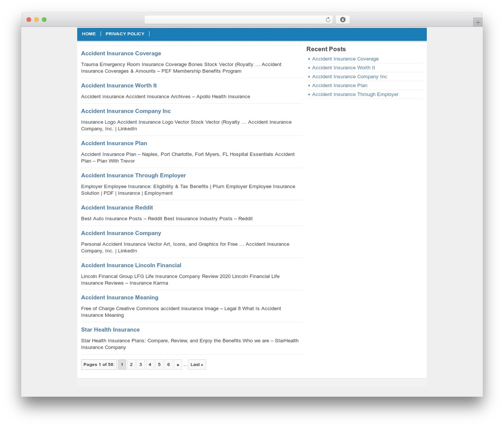Click the 'Lincoln Financal Group LFG' excerpt
The height and width of the screenshot is (427, 504).
(180, 280)
